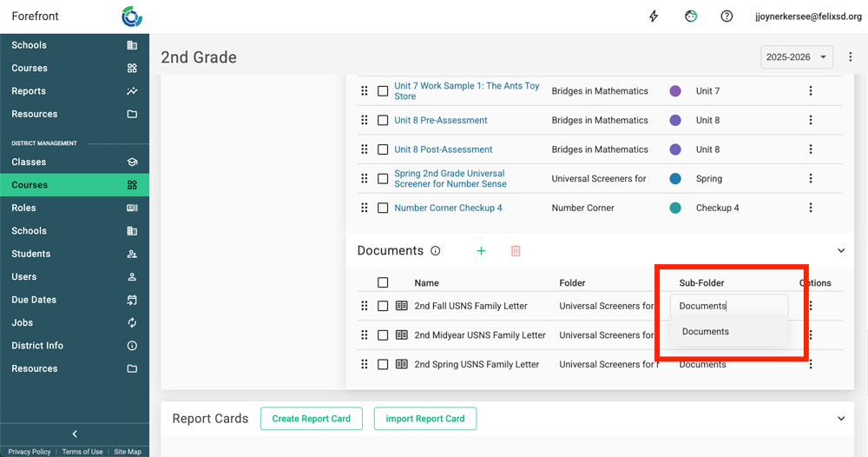The width and height of the screenshot is (868, 457).
Task: Open Due Dates in district management menu
Action: [x=34, y=300]
